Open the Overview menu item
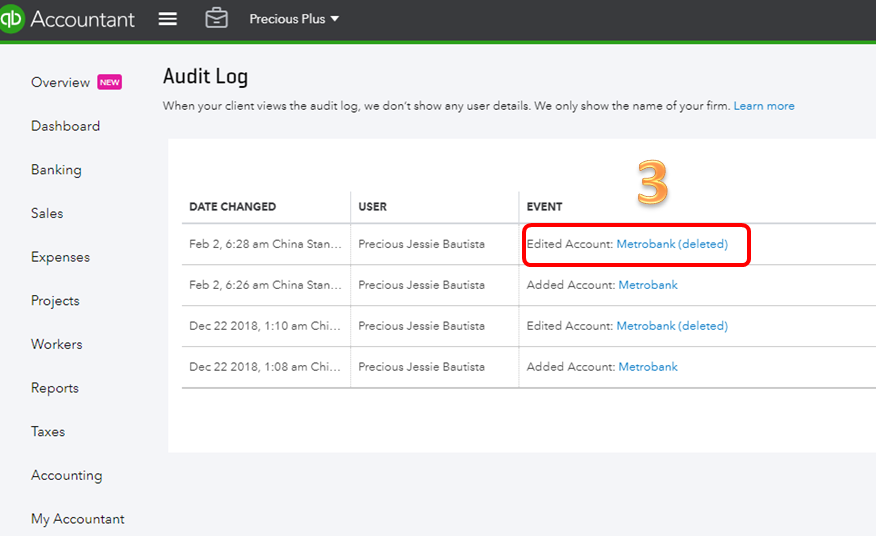This screenshot has height=536, width=876. click(61, 82)
